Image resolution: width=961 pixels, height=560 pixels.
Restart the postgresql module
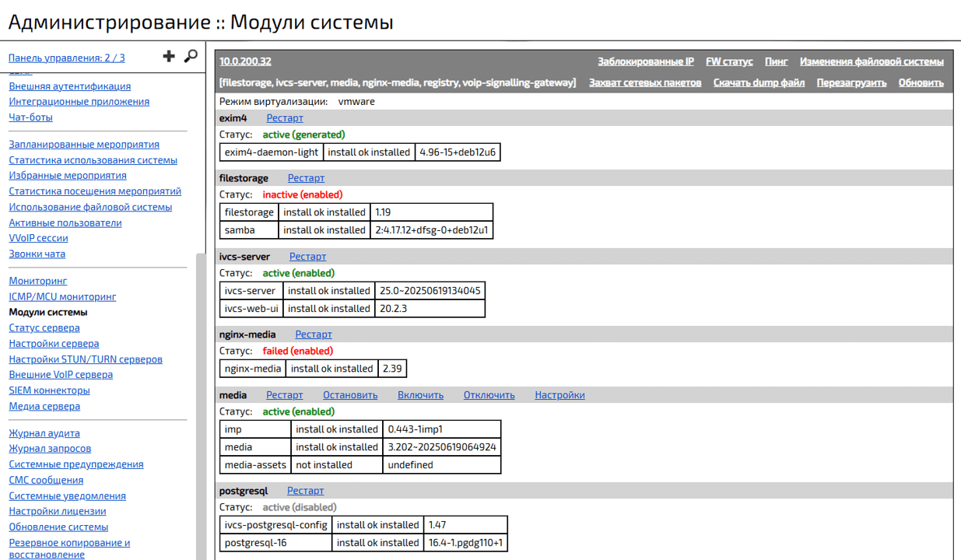[306, 491]
